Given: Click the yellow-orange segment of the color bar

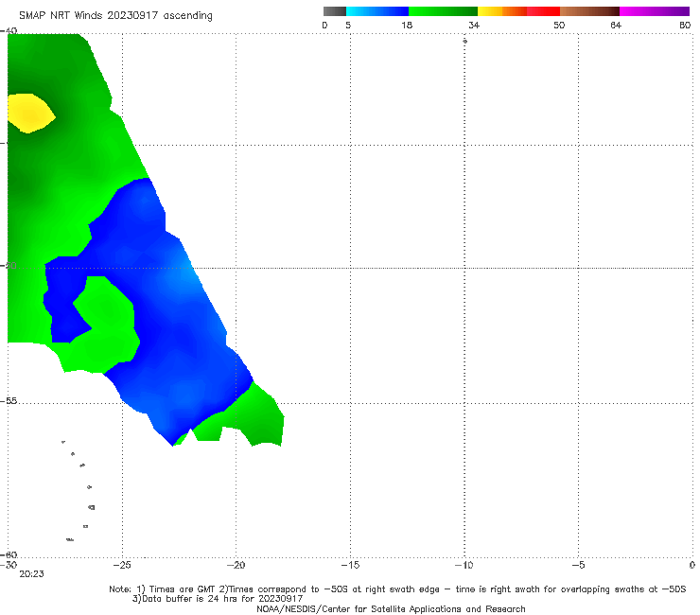Looking at the screenshot, I should point(501,11).
